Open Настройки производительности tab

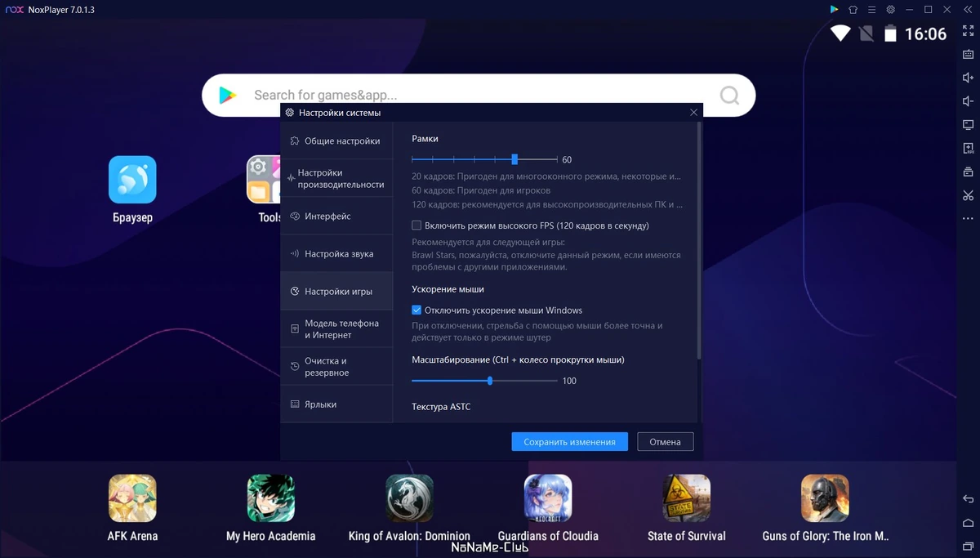tap(336, 178)
